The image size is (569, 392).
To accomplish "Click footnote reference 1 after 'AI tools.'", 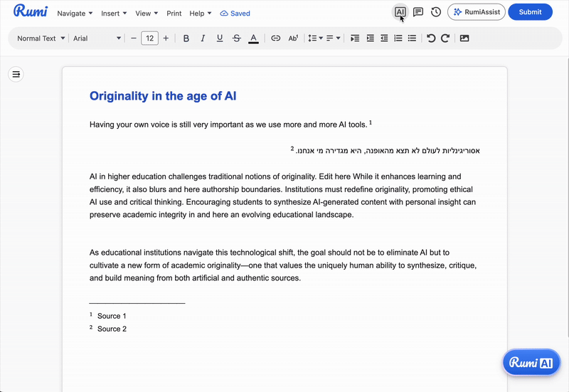I will click(371, 122).
